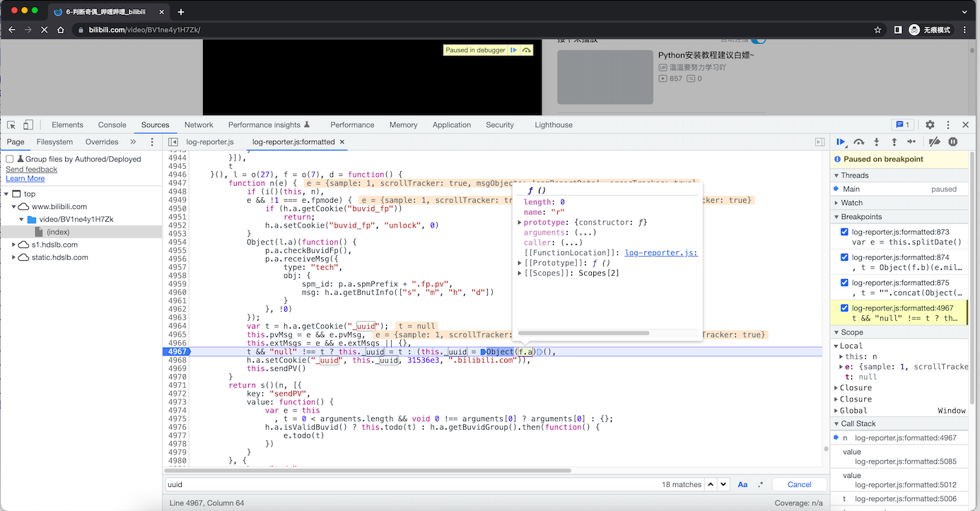Open the DevTools settings gear

click(x=930, y=125)
